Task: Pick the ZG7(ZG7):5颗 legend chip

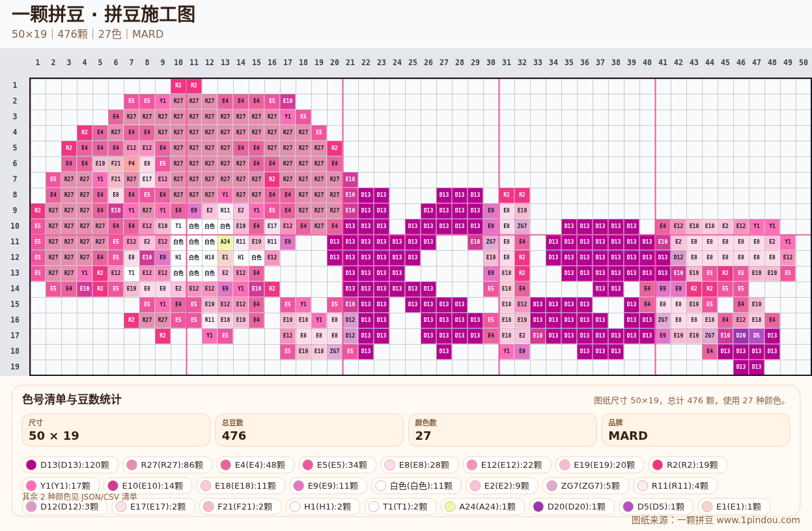Action: point(584,486)
